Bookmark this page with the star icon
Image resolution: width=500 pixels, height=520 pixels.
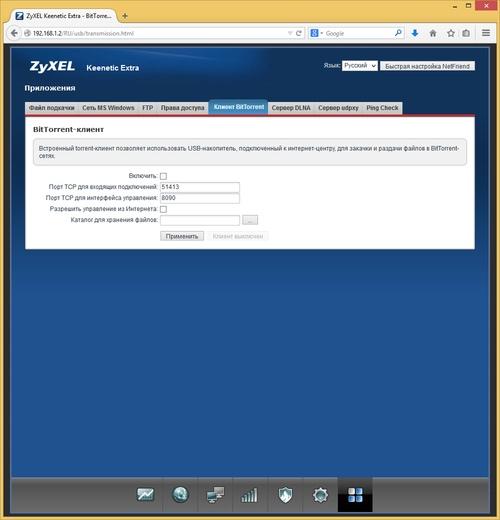[x=451, y=33]
